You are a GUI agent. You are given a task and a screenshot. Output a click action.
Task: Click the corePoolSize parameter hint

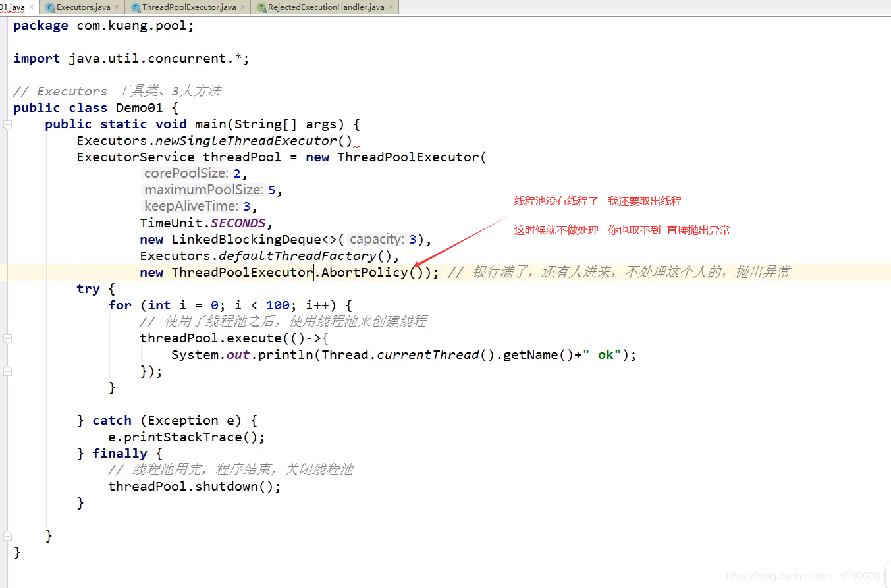[x=186, y=174]
